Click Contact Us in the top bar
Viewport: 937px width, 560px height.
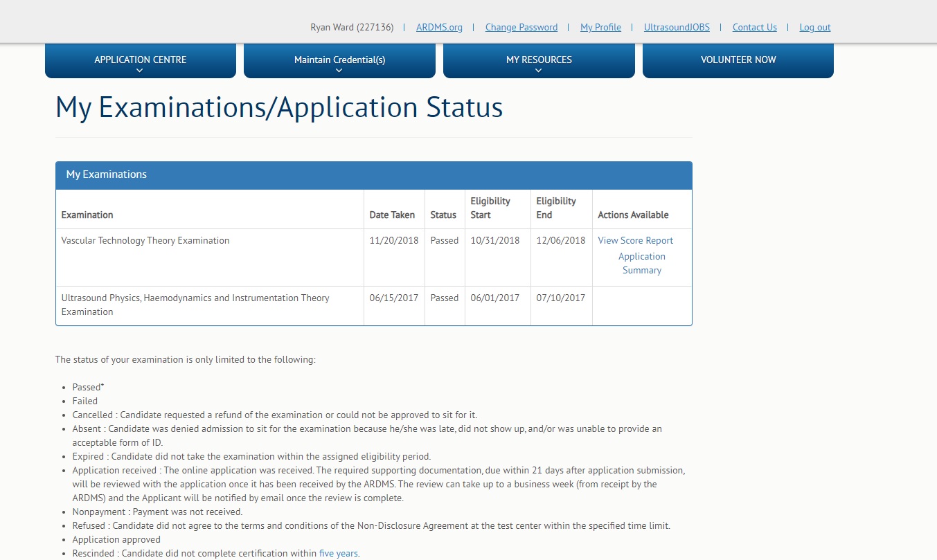coord(754,28)
